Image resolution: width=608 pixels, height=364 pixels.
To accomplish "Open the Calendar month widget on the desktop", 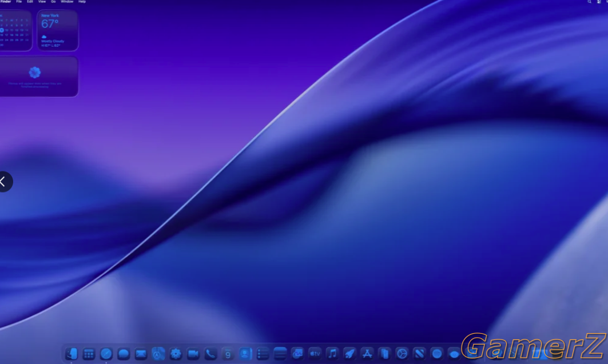I will 15,31.
